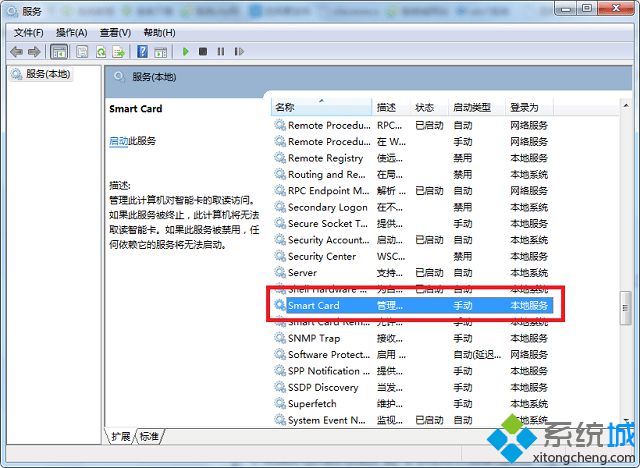Click the vertical scrollbar thumb of service list
This screenshot has height=468, width=640.
[625, 308]
